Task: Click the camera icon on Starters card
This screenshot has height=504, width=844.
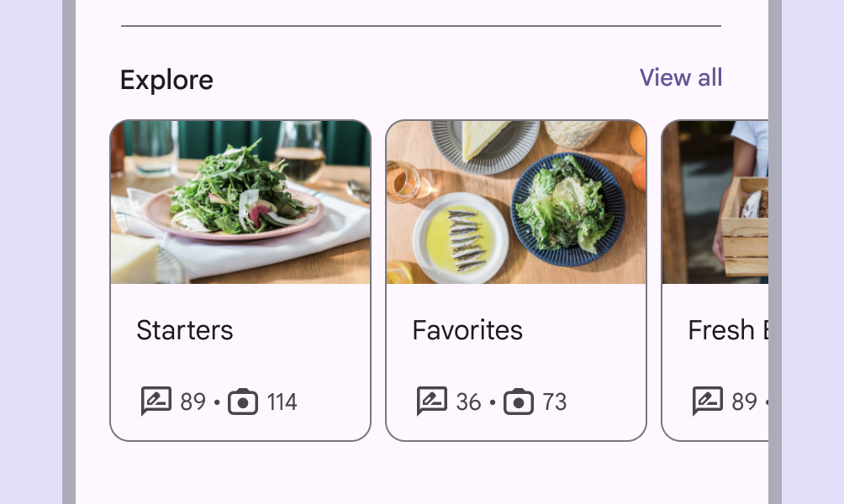Action: 243,402
